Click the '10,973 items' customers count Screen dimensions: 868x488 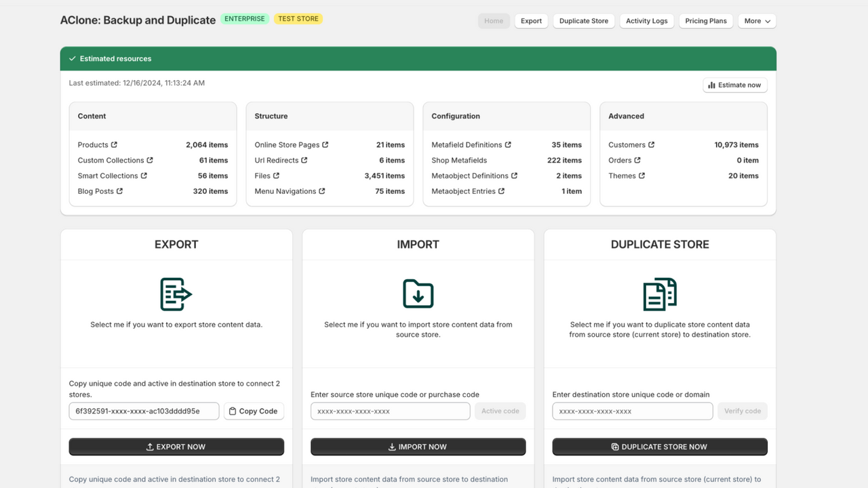tap(736, 144)
